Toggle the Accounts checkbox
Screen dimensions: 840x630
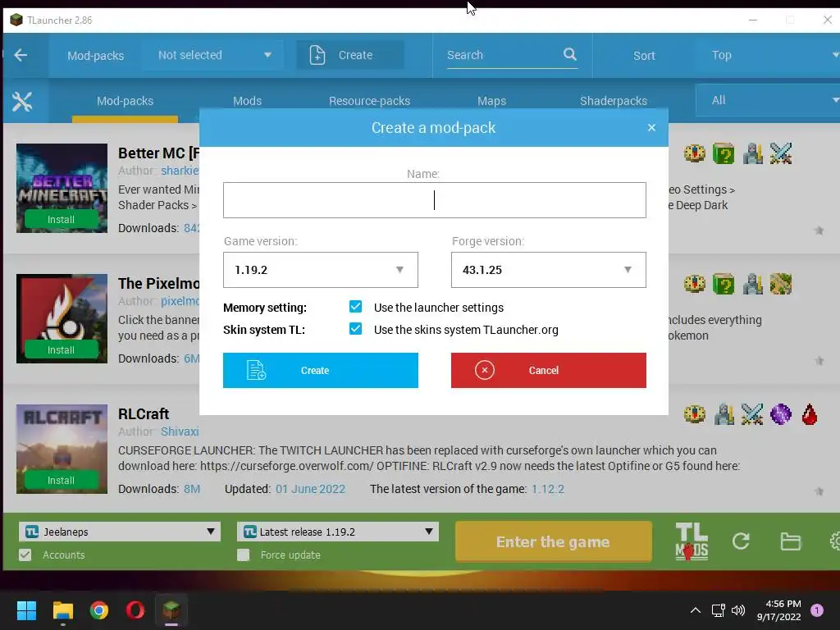pyautogui.click(x=25, y=555)
